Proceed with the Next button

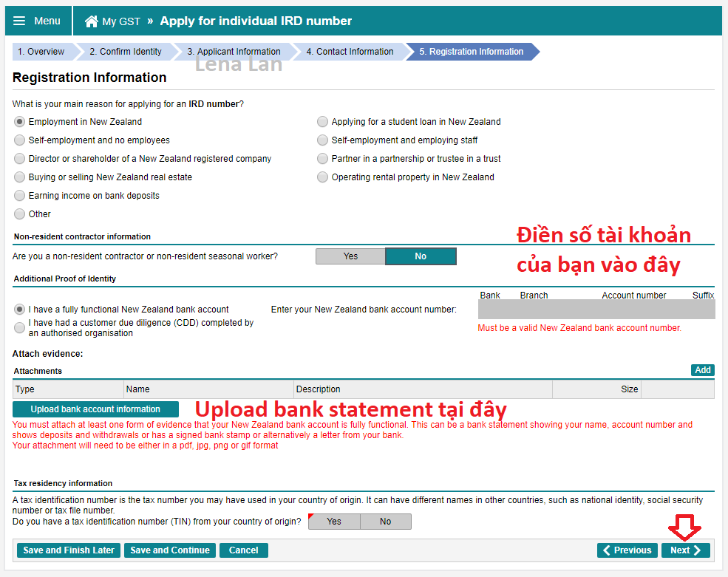(686, 550)
